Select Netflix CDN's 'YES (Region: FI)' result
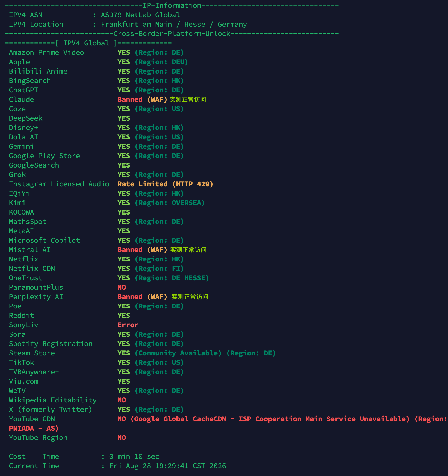Screen dimensions: 448x476 tap(151, 269)
